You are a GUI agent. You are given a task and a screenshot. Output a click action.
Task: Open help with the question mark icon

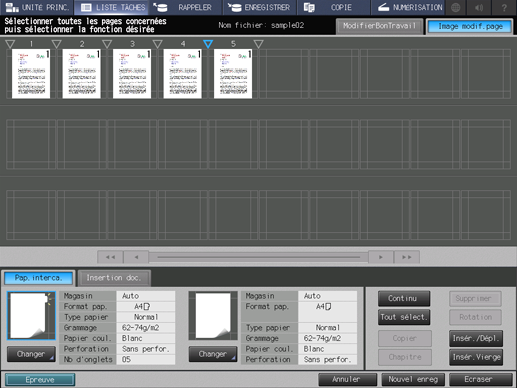pos(504,7)
